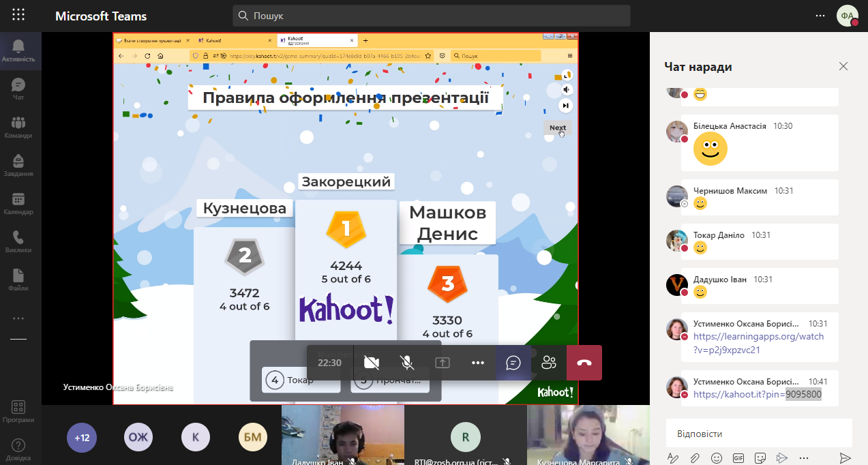The width and height of the screenshot is (868, 465).
Task: Open more actions in meeting controls
Action: click(x=478, y=363)
